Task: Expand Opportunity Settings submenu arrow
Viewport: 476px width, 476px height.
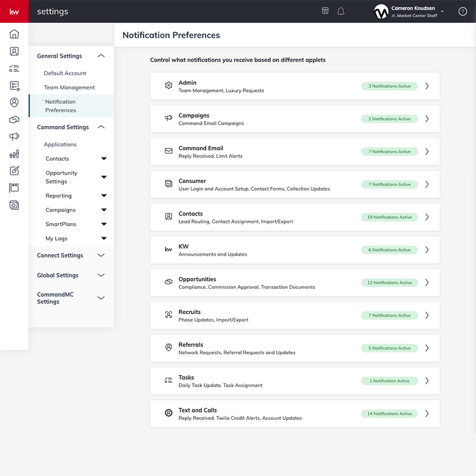Action: tap(104, 177)
